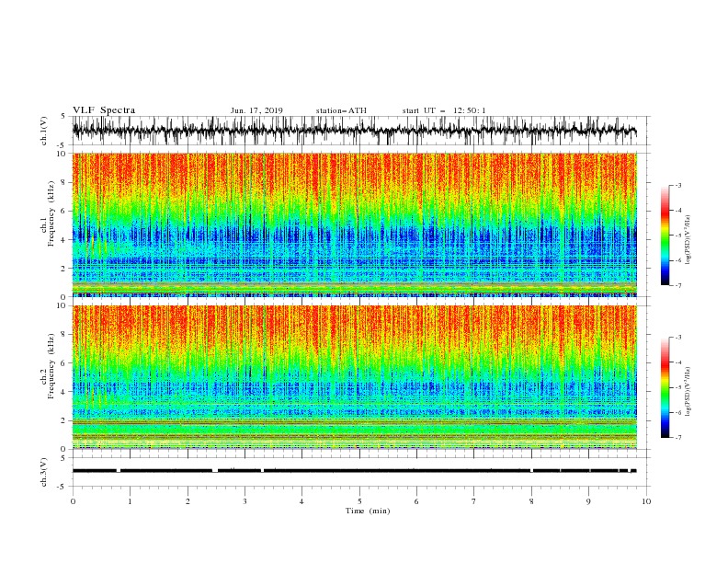728x563 pixels.
Task: Click the 'start UT = 12:50:1' label
Action: pyautogui.click(x=444, y=110)
